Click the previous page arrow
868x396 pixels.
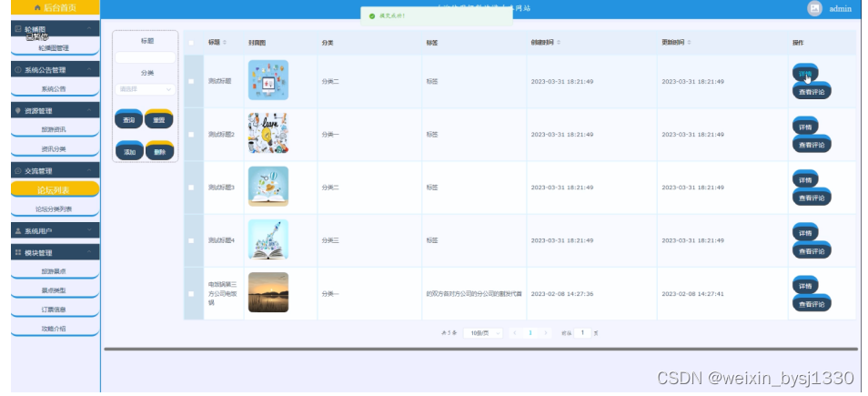pos(515,333)
